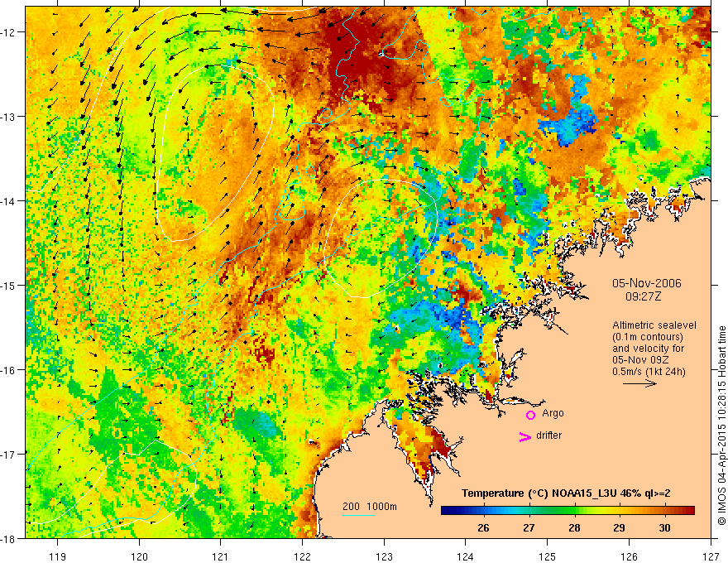Click the 'Argo' legend label
728x563 pixels.
(x=553, y=413)
